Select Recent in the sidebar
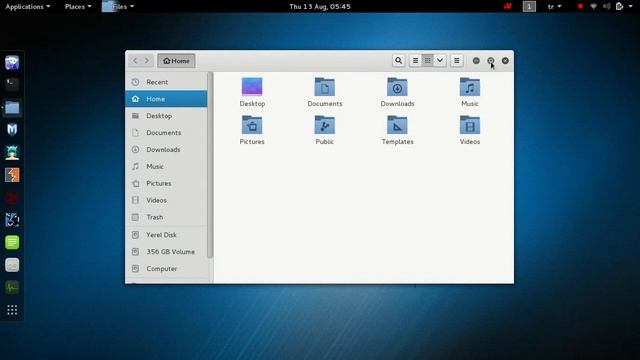The width and height of the screenshot is (640, 360). pyautogui.click(x=166, y=82)
